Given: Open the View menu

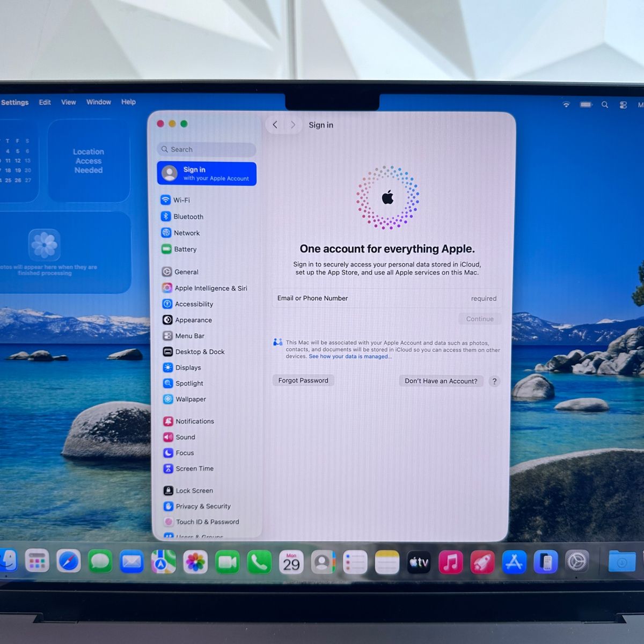Looking at the screenshot, I should [x=69, y=102].
